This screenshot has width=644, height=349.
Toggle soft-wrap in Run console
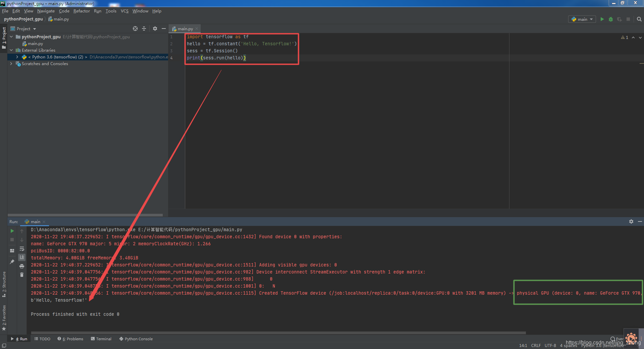pyautogui.click(x=22, y=249)
